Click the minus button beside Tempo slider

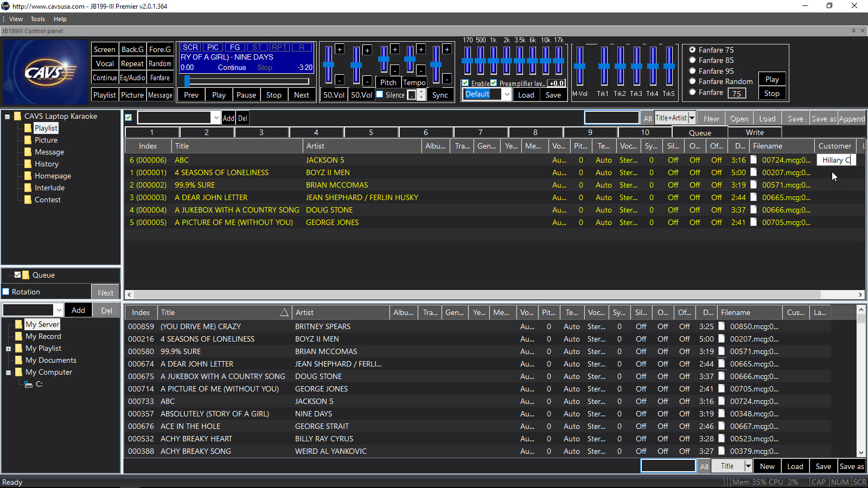421,70
